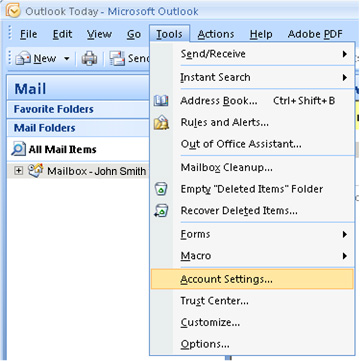
Task: Click the Recover Deleted Items icon
Action: 161,211
